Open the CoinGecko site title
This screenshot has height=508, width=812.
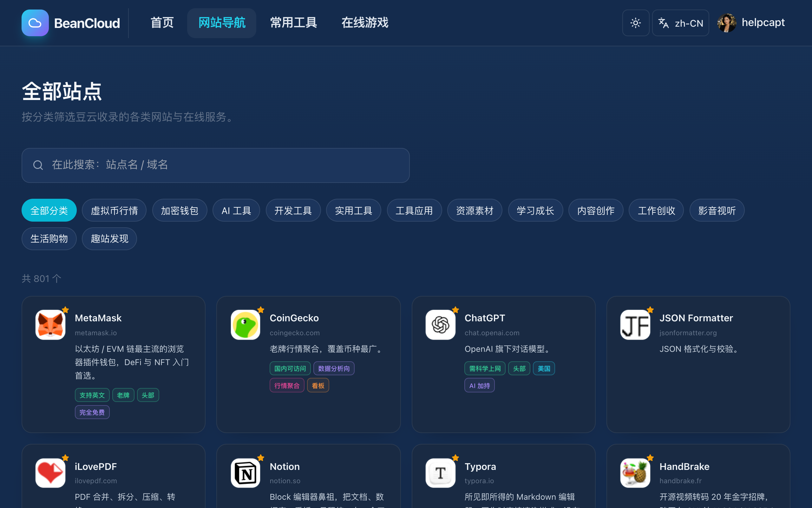click(294, 318)
